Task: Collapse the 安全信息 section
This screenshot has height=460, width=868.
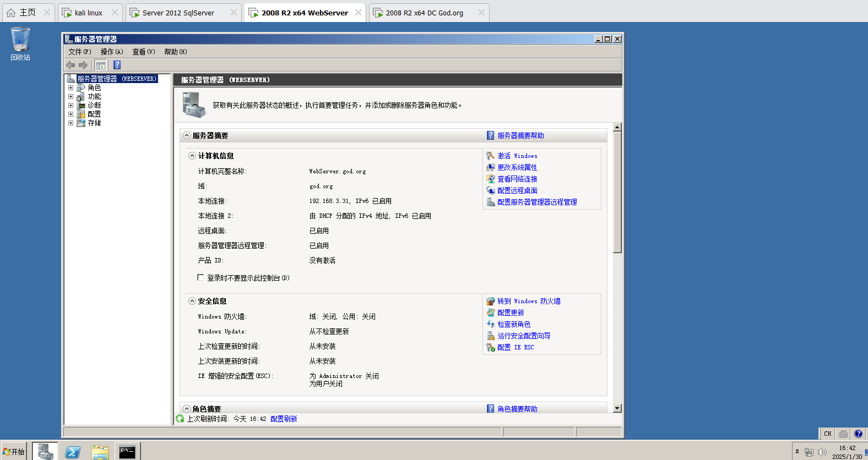Action: coord(192,301)
